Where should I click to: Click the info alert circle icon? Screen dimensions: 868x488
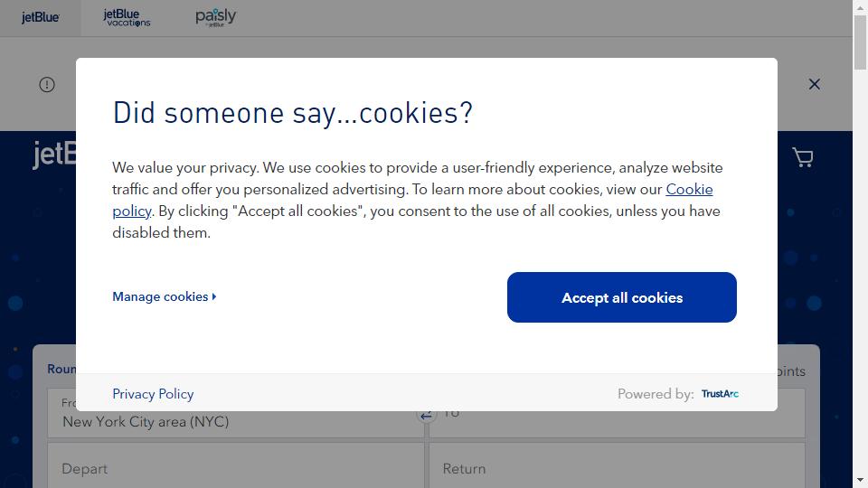47,85
